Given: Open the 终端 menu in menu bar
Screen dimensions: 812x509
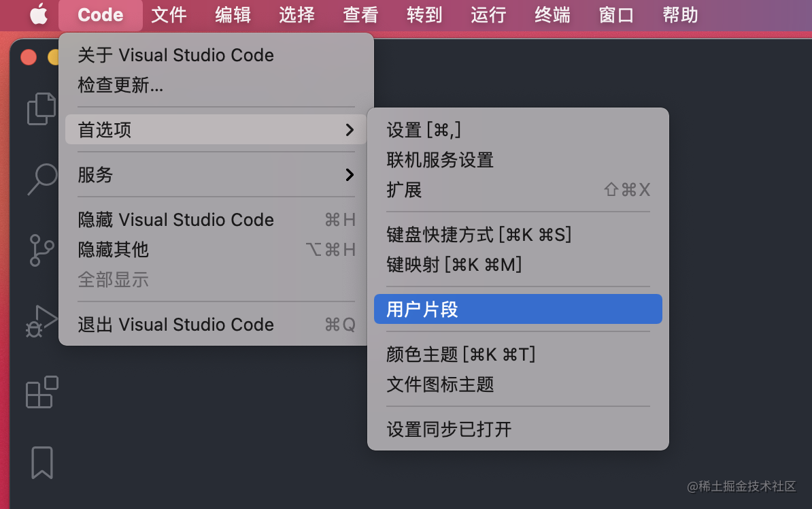Looking at the screenshot, I should coord(552,14).
